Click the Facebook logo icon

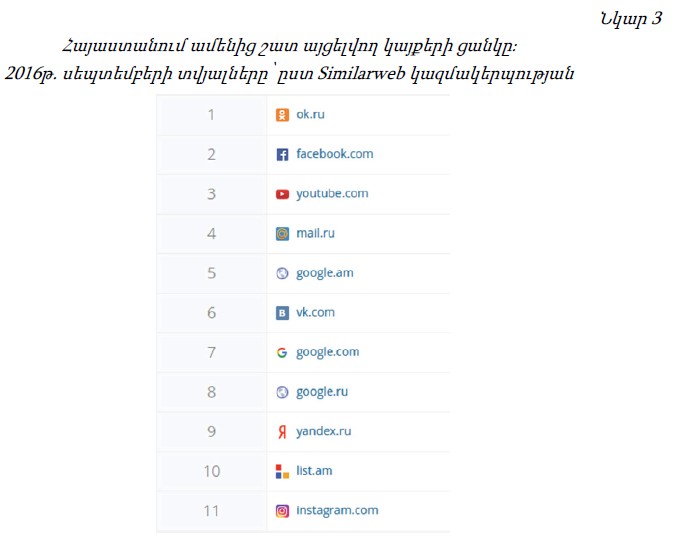(x=282, y=154)
